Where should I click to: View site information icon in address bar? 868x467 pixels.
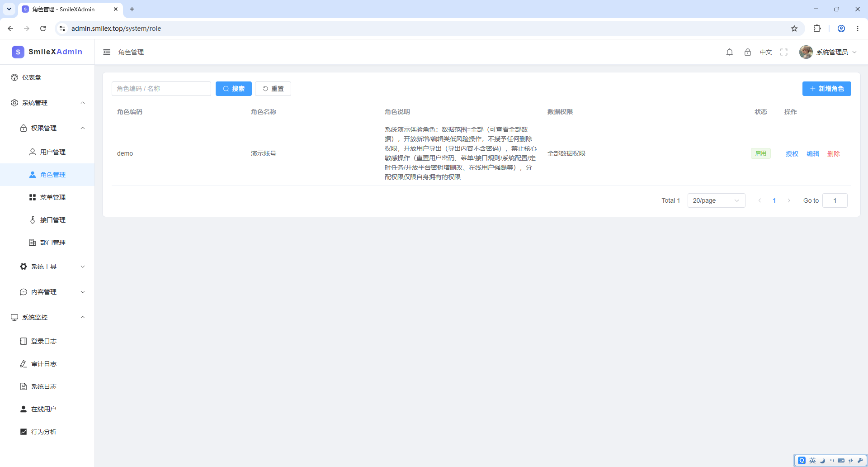(62, 29)
